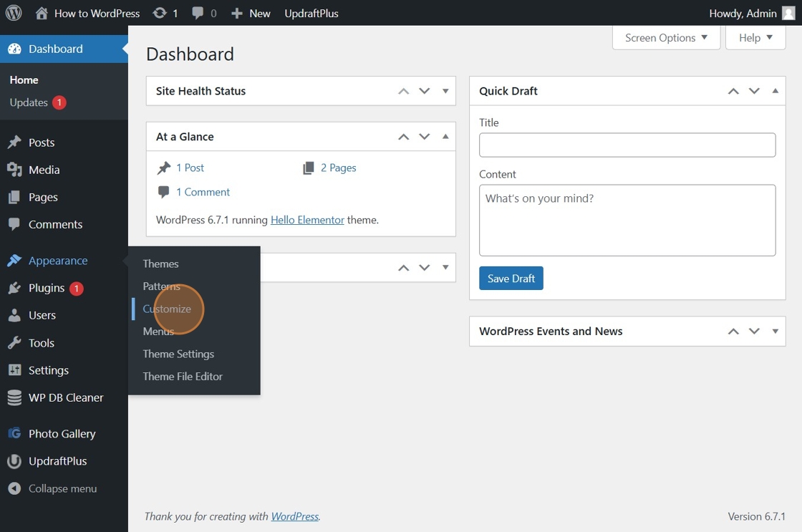Move Quick Draft widget up
This screenshot has width=802, height=532.
click(733, 91)
